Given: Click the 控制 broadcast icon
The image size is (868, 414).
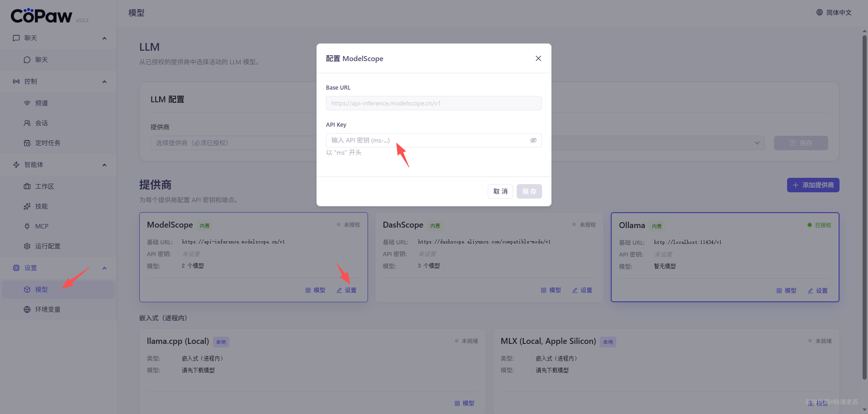Looking at the screenshot, I should point(16,81).
